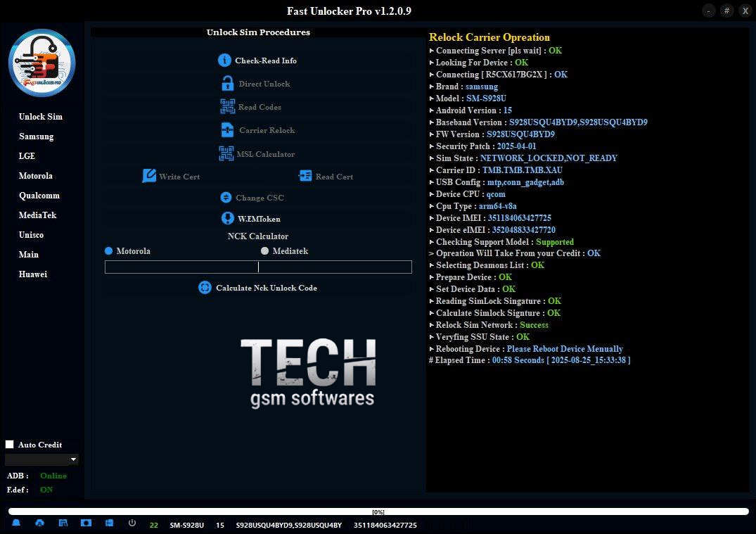This screenshot has height=534, width=756.
Task: Select Huawei in the left sidebar
Action: pos(33,274)
